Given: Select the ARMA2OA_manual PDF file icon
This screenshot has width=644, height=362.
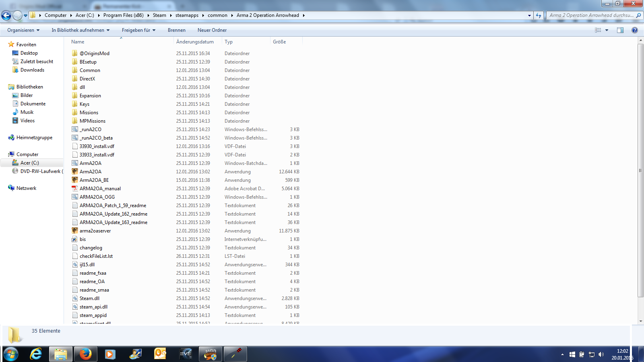Looking at the screenshot, I should click(x=75, y=188).
